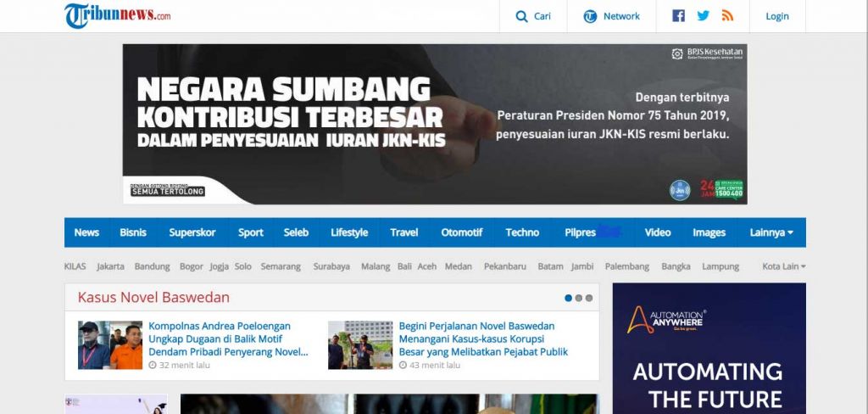868x414 pixels.
Task: Open the Travel section
Action: tap(404, 232)
